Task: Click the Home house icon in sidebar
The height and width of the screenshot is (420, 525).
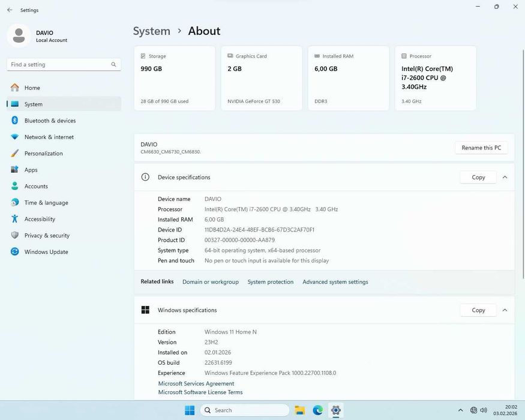Action: click(15, 88)
